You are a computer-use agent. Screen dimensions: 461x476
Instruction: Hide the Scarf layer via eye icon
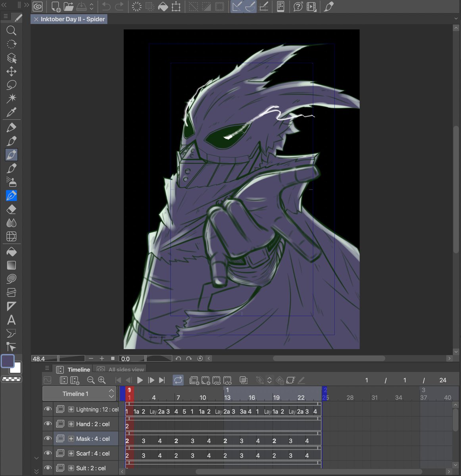(x=48, y=453)
